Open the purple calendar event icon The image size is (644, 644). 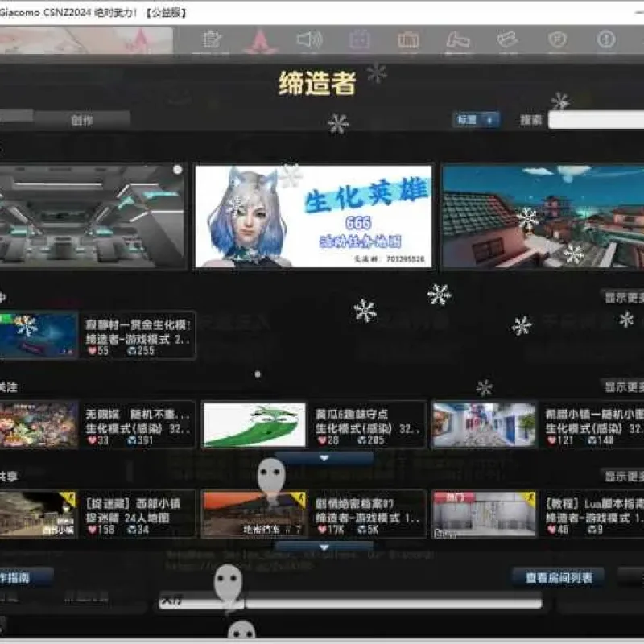(x=359, y=39)
